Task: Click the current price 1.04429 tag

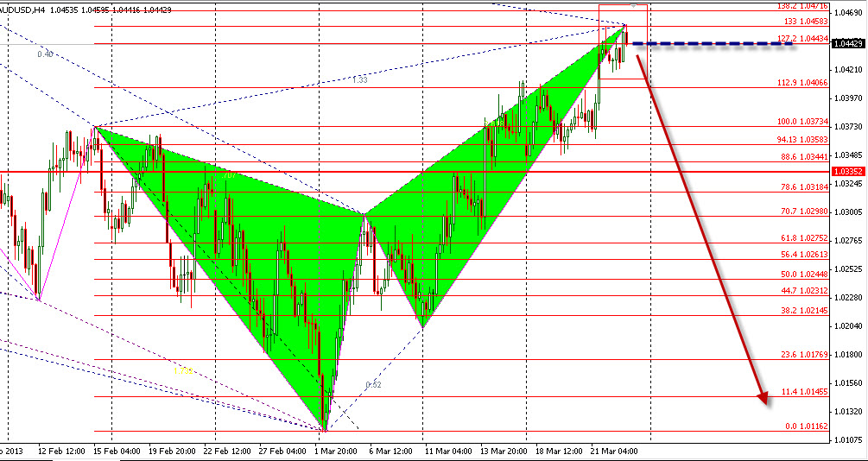Action: [x=847, y=44]
